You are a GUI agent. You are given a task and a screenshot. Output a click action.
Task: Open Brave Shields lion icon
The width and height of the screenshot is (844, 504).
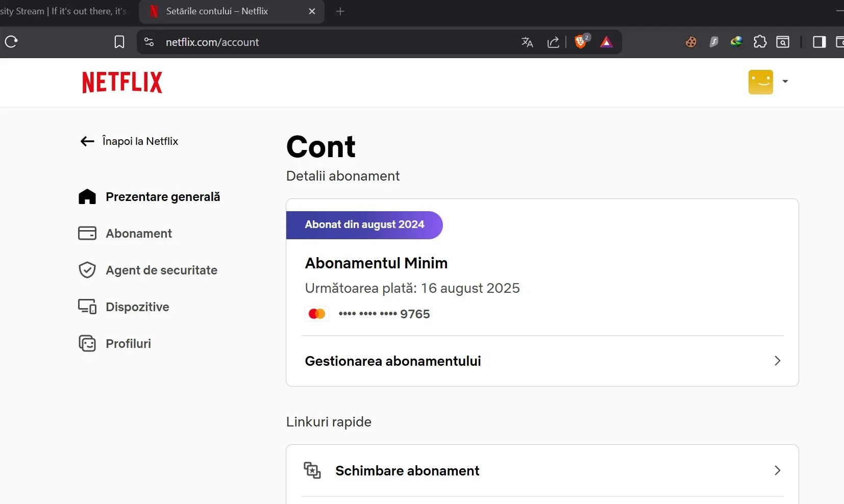(x=581, y=41)
